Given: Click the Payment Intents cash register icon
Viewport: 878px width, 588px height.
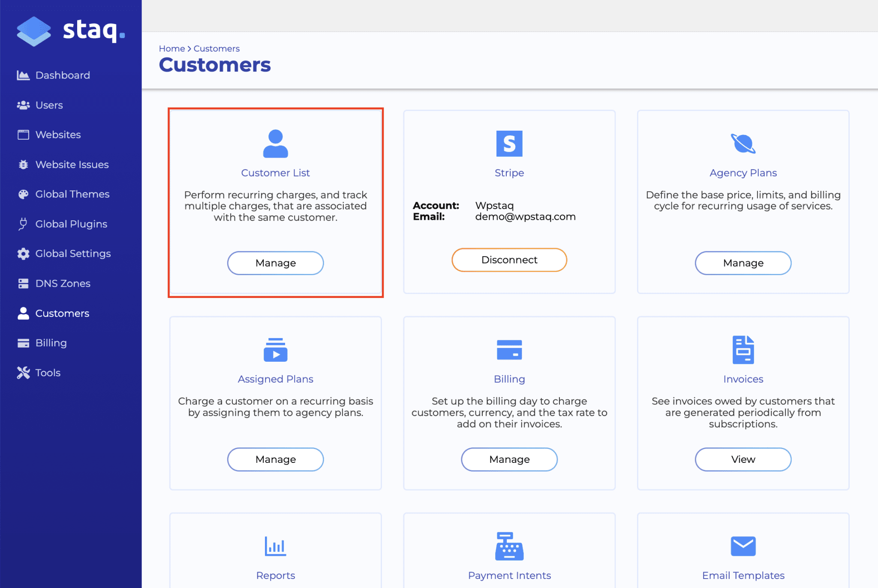Looking at the screenshot, I should click(x=509, y=546).
